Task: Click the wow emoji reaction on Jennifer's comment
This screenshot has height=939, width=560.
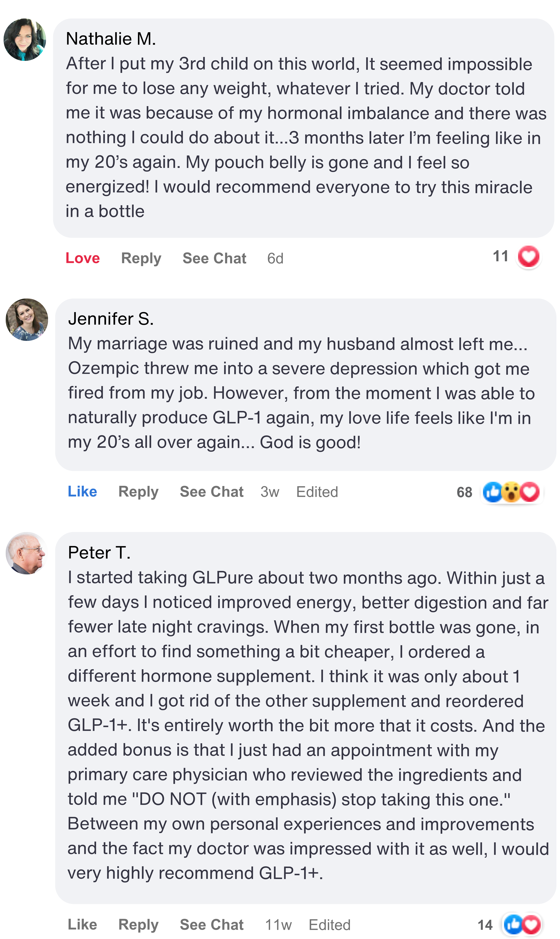Action: click(x=511, y=492)
